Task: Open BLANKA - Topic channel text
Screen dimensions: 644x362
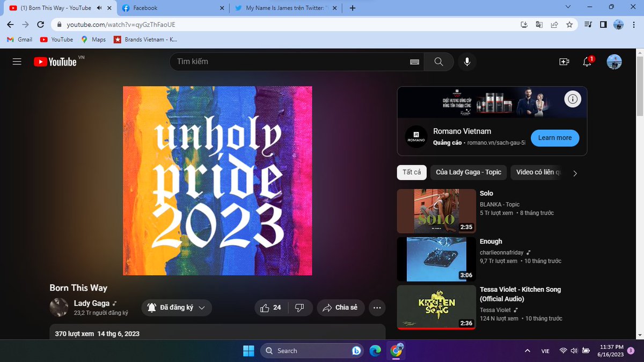Action: click(500, 204)
